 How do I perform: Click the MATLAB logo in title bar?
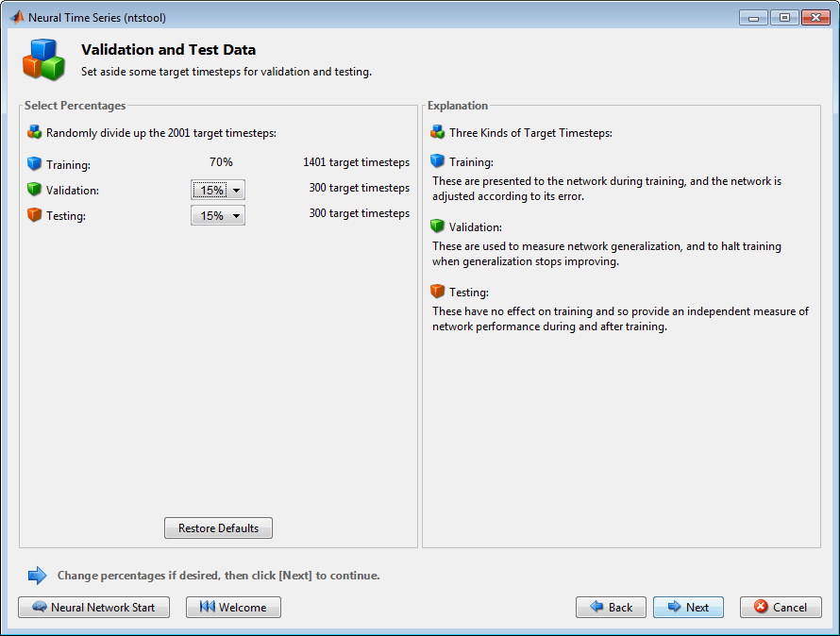click(x=17, y=17)
